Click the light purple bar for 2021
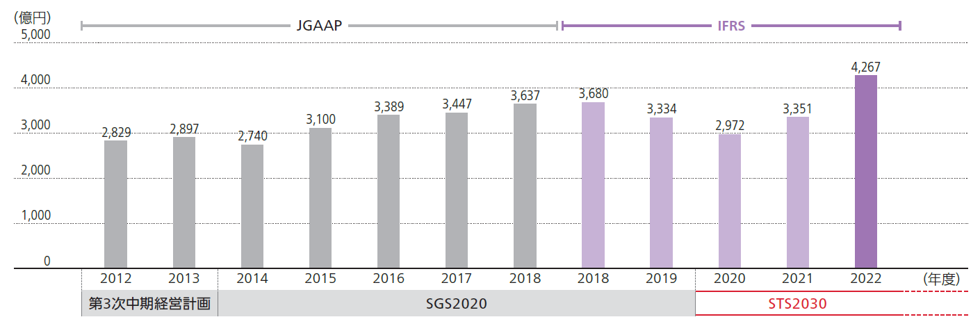Viewport: 980px width, 324px height. 797,193
